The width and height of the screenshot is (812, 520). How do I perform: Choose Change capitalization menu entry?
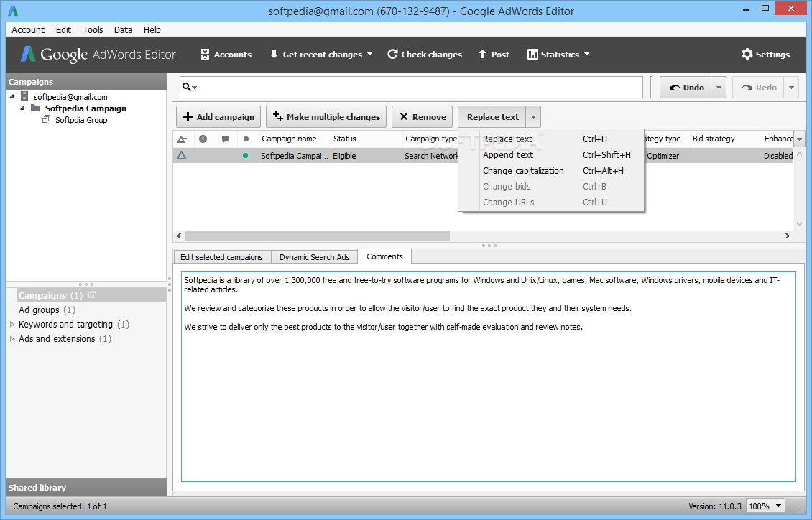pyautogui.click(x=551, y=171)
